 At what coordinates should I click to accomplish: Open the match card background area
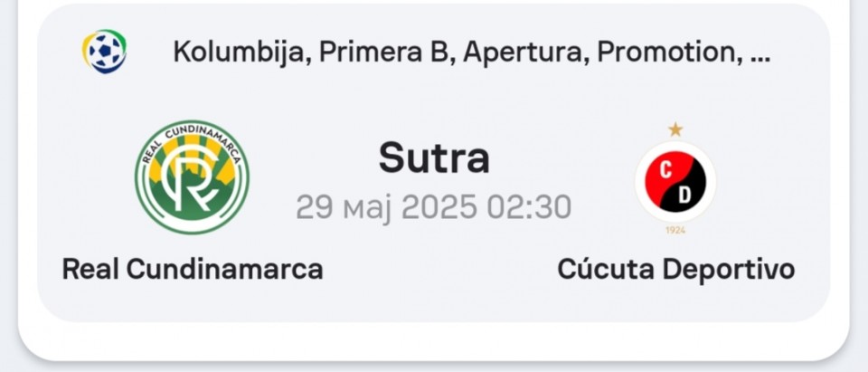[x=433, y=163]
